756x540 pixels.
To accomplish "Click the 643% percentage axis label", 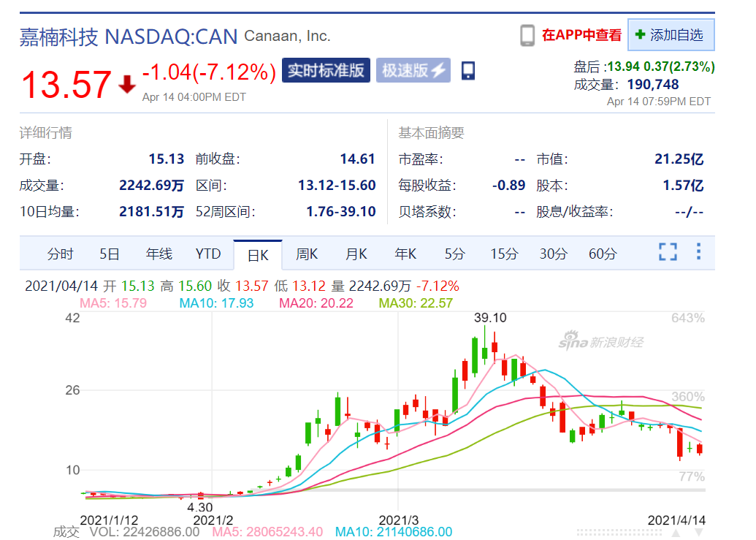I will [688, 318].
